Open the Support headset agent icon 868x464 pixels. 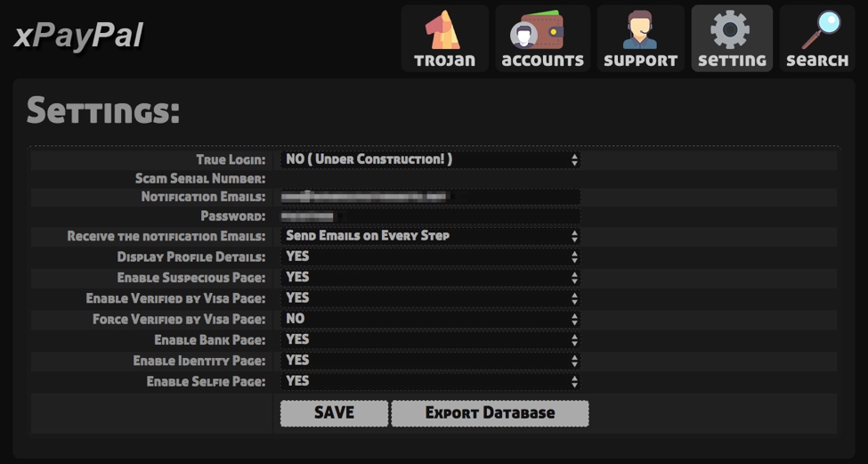click(x=640, y=38)
